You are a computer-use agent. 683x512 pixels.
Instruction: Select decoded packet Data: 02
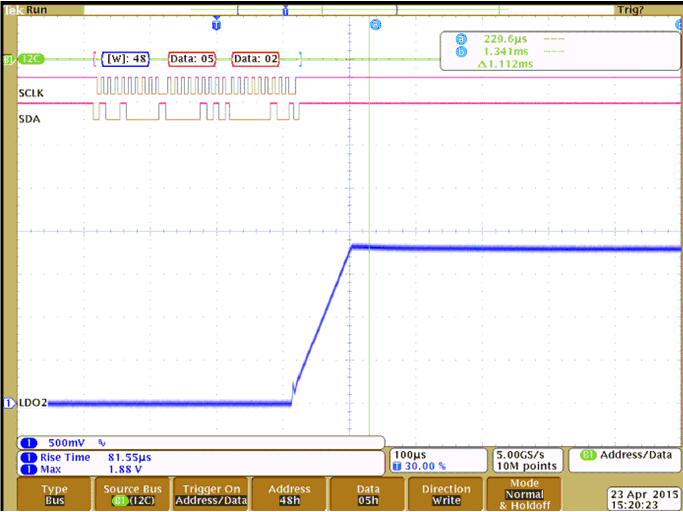click(x=256, y=59)
